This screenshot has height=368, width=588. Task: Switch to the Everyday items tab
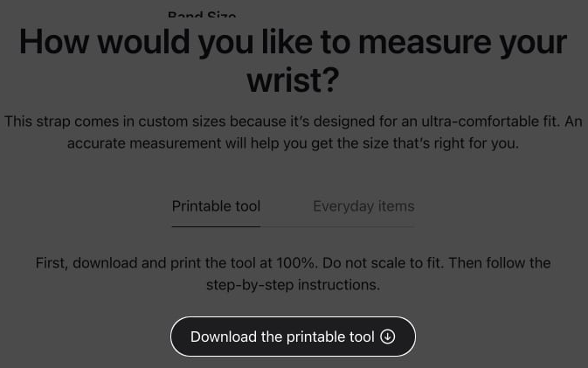[363, 206]
